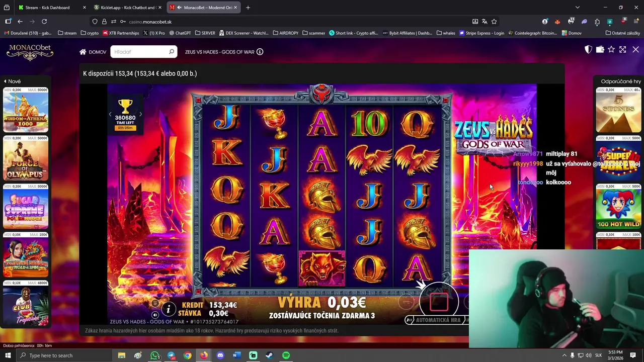Open the tab list dropdown arrow
The width and height of the screenshot is (644, 362).
pos(578,8)
